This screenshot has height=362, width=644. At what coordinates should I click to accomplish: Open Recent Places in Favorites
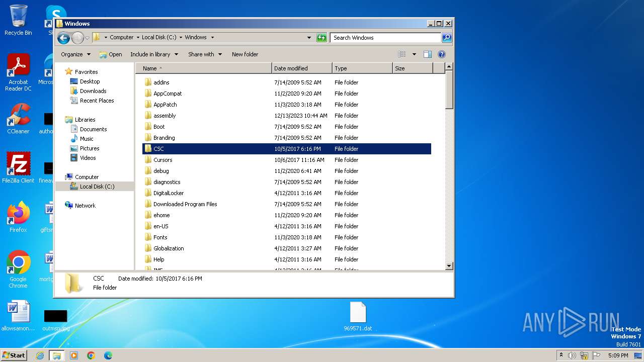coord(97,101)
